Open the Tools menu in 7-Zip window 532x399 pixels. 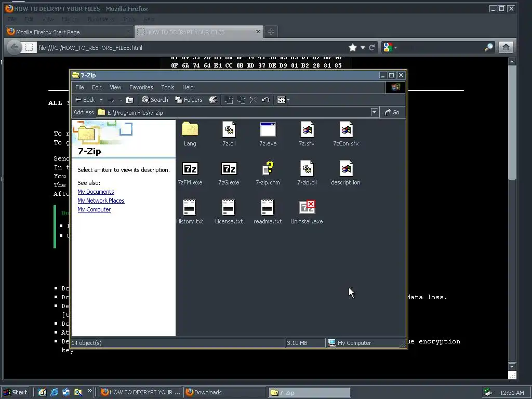pos(168,87)
